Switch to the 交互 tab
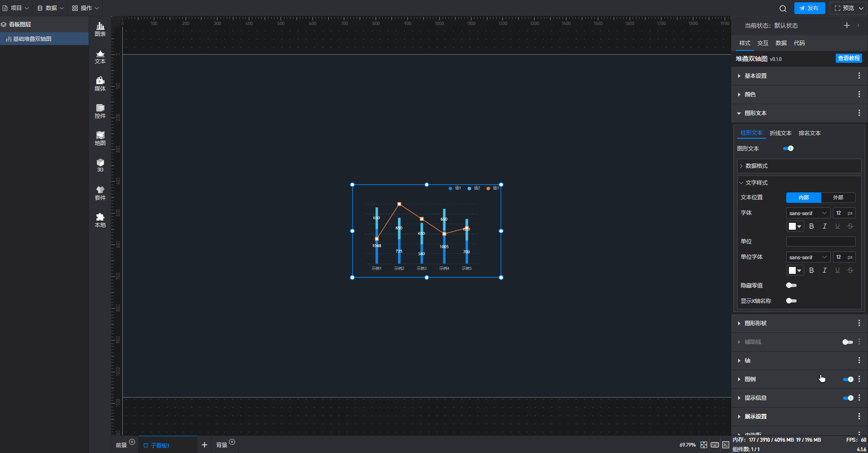This screenshot has height=453, width=868. tap(763, 43)
